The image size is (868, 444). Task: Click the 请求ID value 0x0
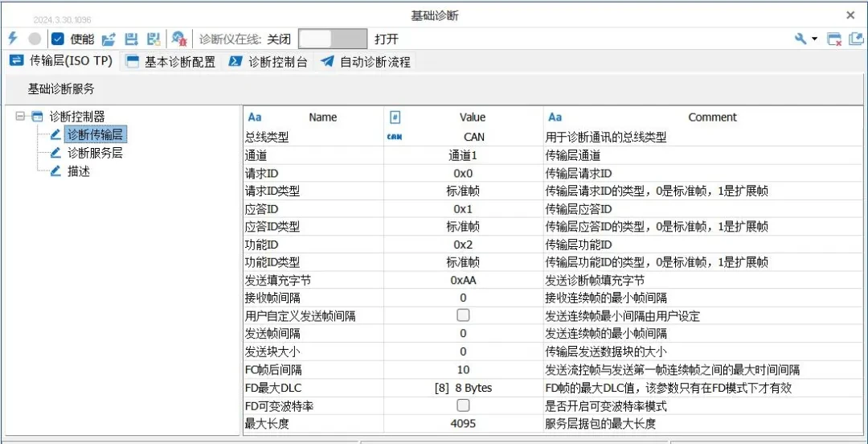(464, 174)
